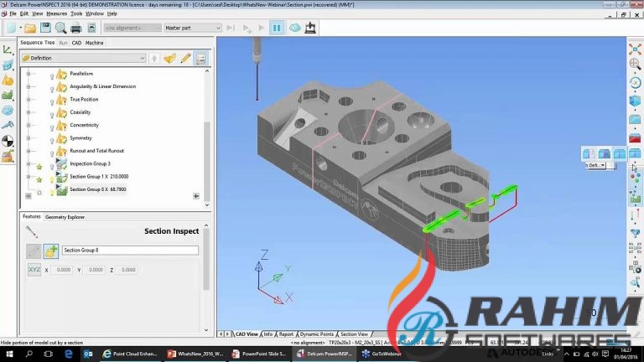Switch to the Geometry Explorer tab

click(65, 217)
